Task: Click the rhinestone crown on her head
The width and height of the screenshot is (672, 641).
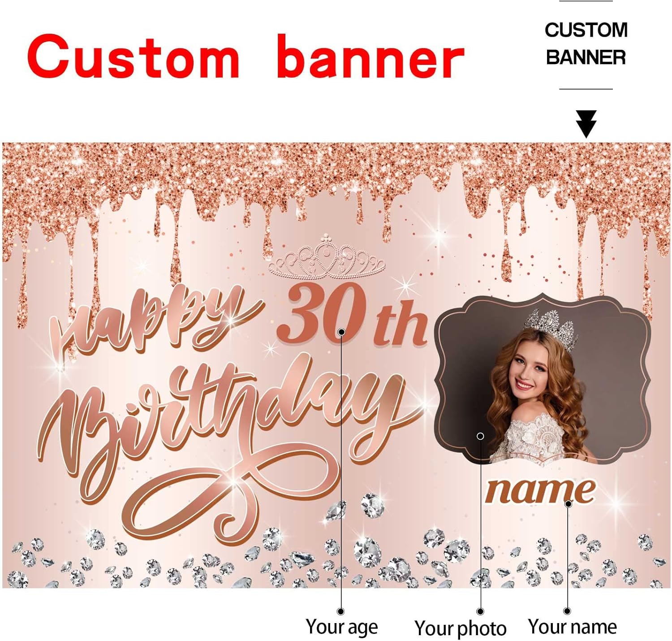Action: coord(550,327)
